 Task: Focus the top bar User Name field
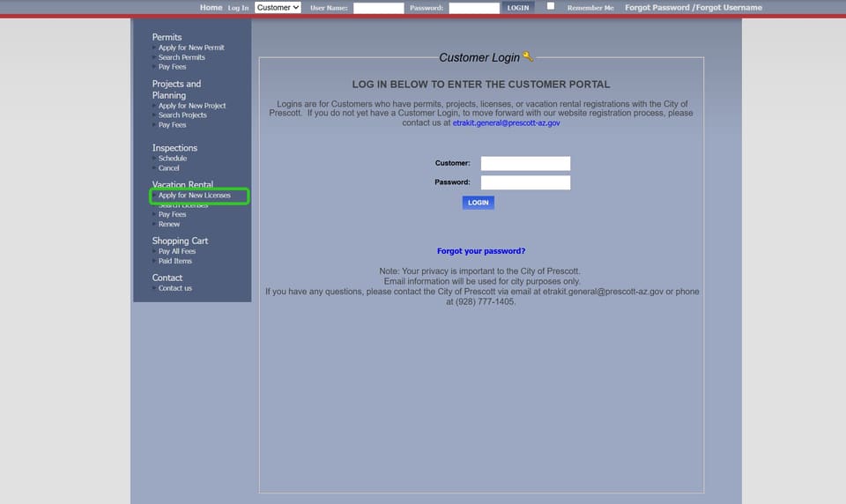[x=378, y=8]
